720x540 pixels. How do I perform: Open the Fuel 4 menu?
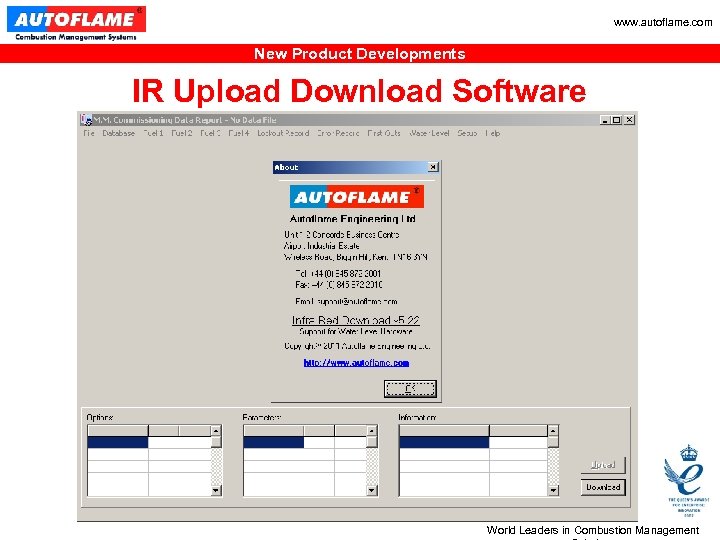239,133
